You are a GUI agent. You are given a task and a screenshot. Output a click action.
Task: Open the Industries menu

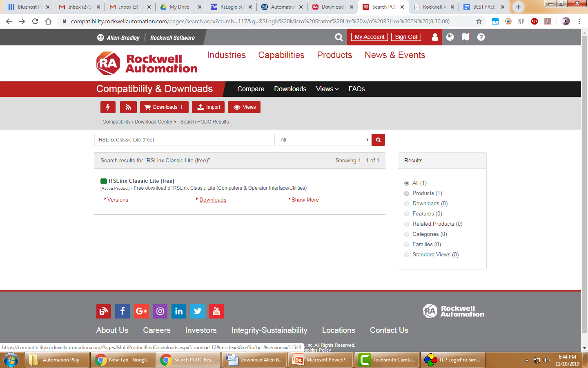(x=226, y=55)
